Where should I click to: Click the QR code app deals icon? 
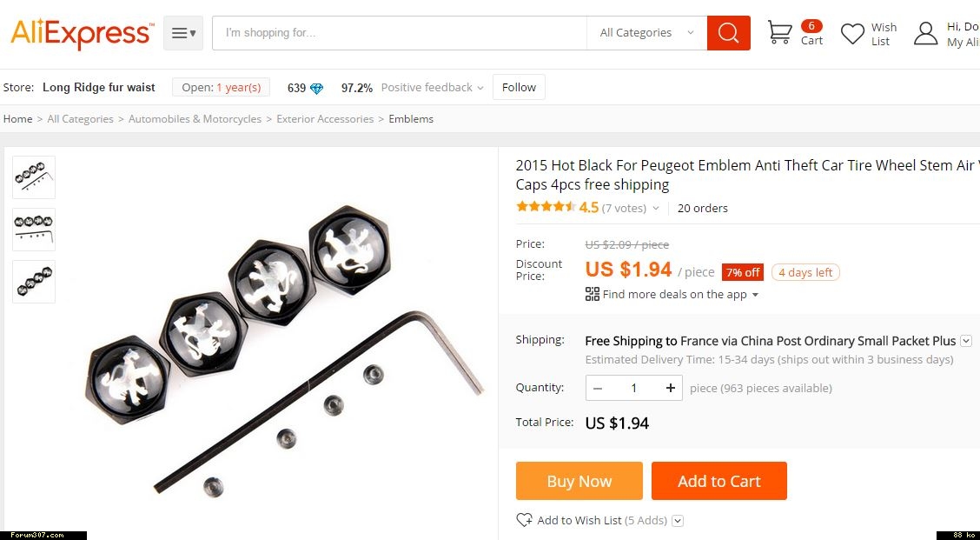(593, 294)
